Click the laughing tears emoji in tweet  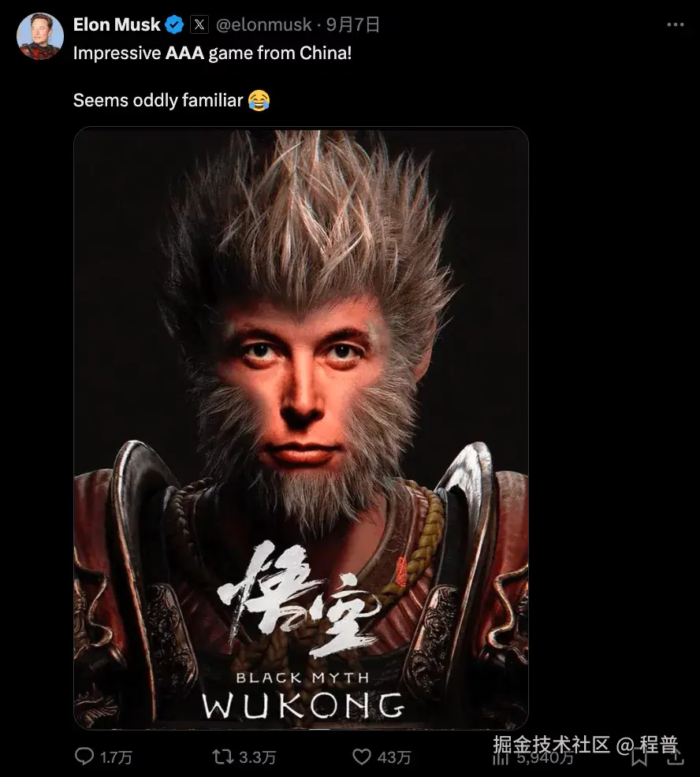point(259,100)
